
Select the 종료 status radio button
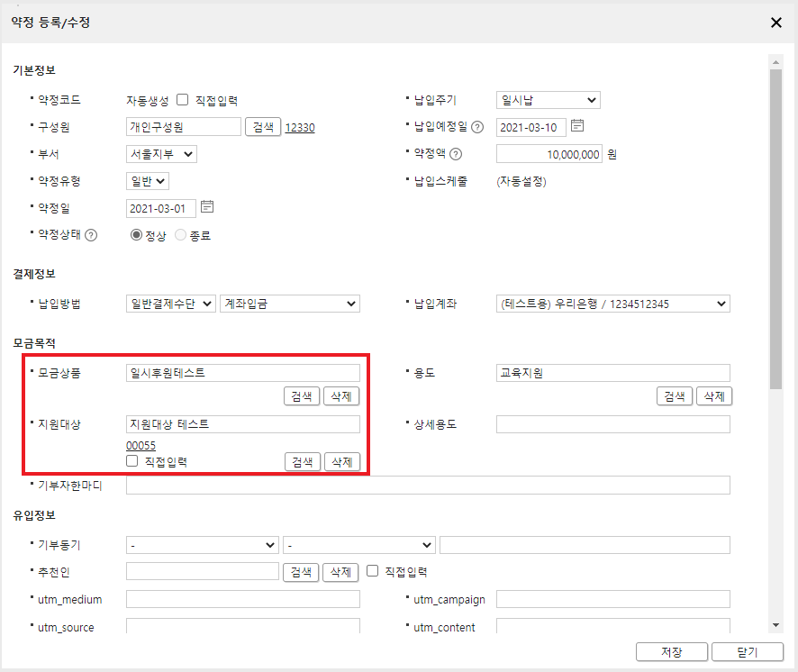click(180, 235)
